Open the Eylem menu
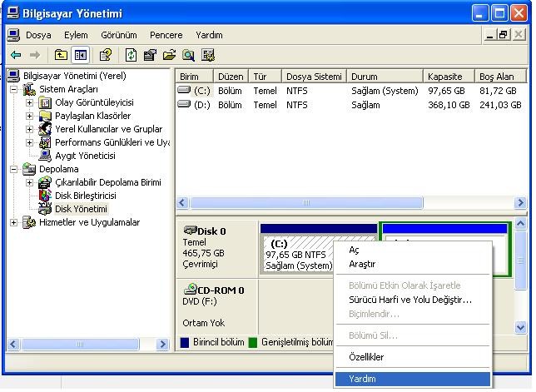The height and width of the screenshot is (392, 536). coord(76,35)
